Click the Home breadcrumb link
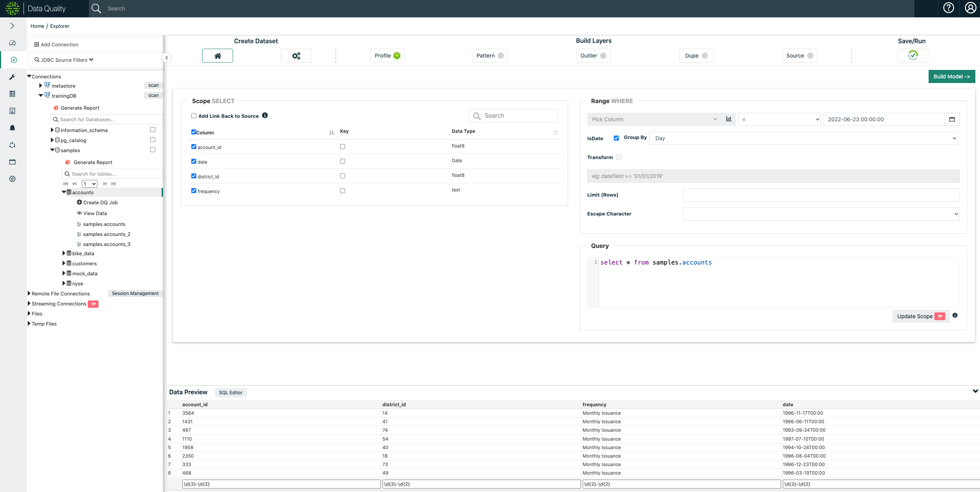This screenshot has width=980, height=492. click(37, 26)
